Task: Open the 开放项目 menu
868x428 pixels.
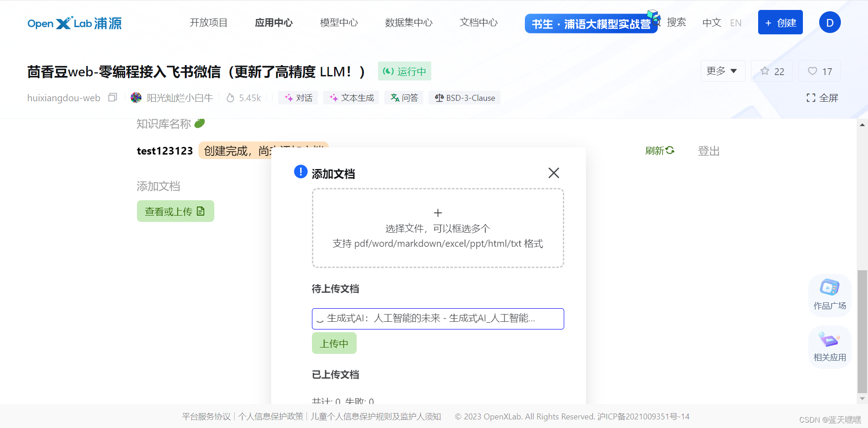Action: pyautogui.click(x=208, y=23)
